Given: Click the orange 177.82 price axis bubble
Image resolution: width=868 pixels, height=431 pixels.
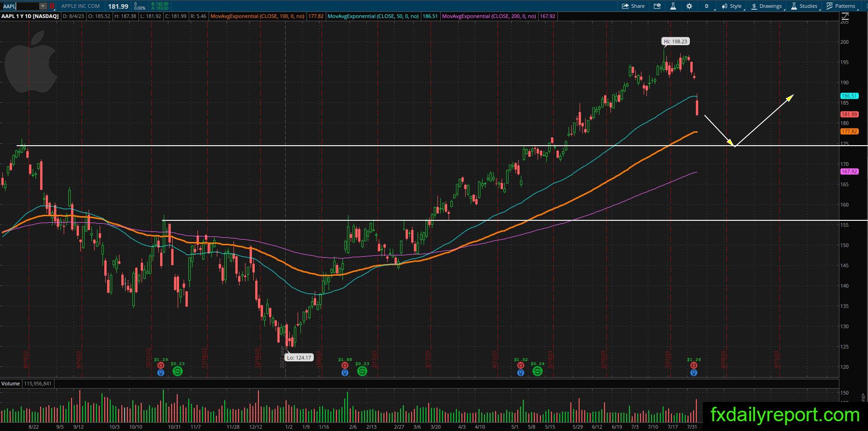Looking at the screenshot, I should pyautogui.click(x=849, y=131).
